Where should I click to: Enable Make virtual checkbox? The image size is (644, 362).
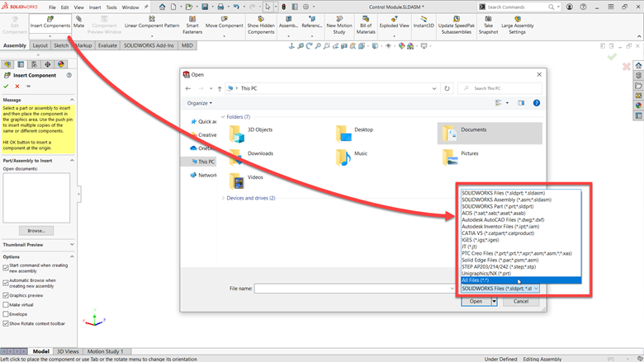pyautogui.click(x=6, y=304)
